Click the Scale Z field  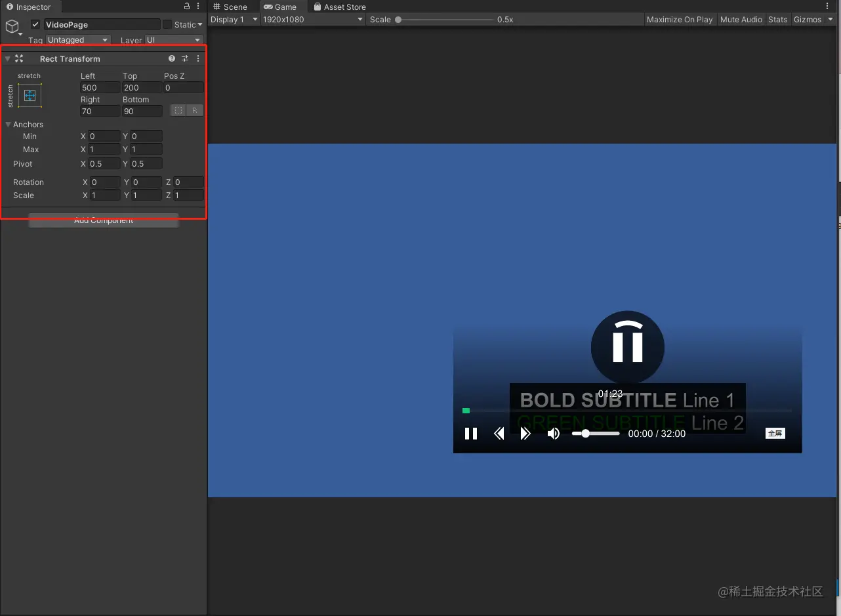pyautogui.click(x=188, y=195)
